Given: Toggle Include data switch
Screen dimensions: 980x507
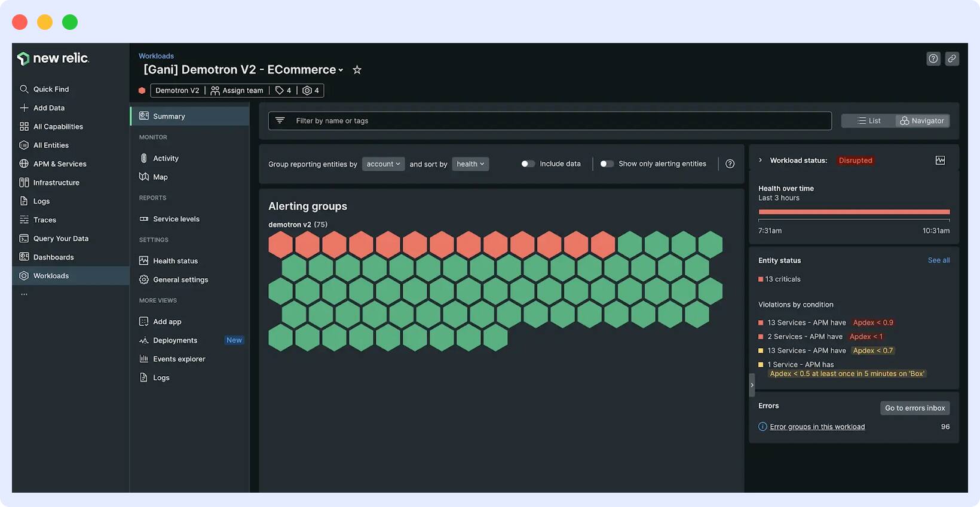Looking at the screenshot, I should 528,164.
